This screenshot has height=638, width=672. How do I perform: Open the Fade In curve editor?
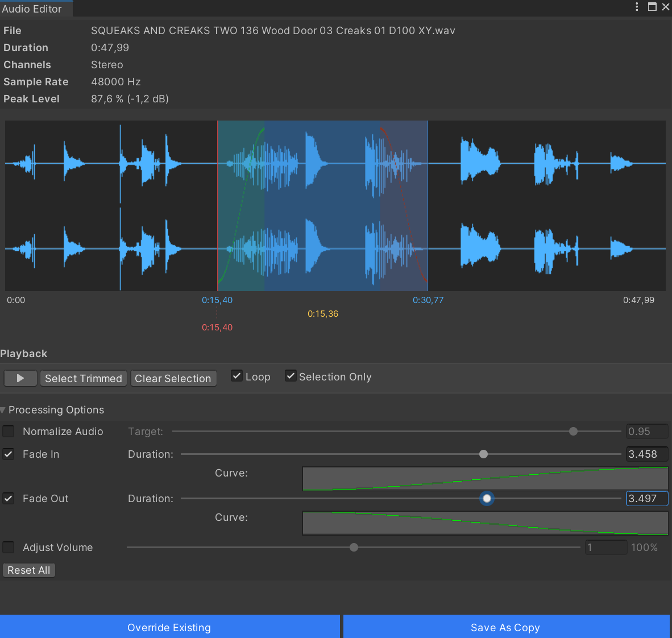tap(485, 479)
